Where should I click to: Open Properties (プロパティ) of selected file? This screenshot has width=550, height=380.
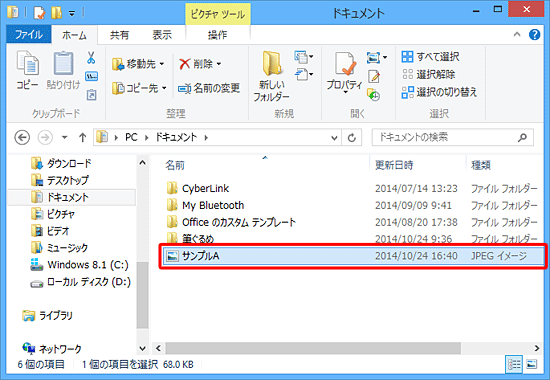pyautogui.click(x=344, y=72)
